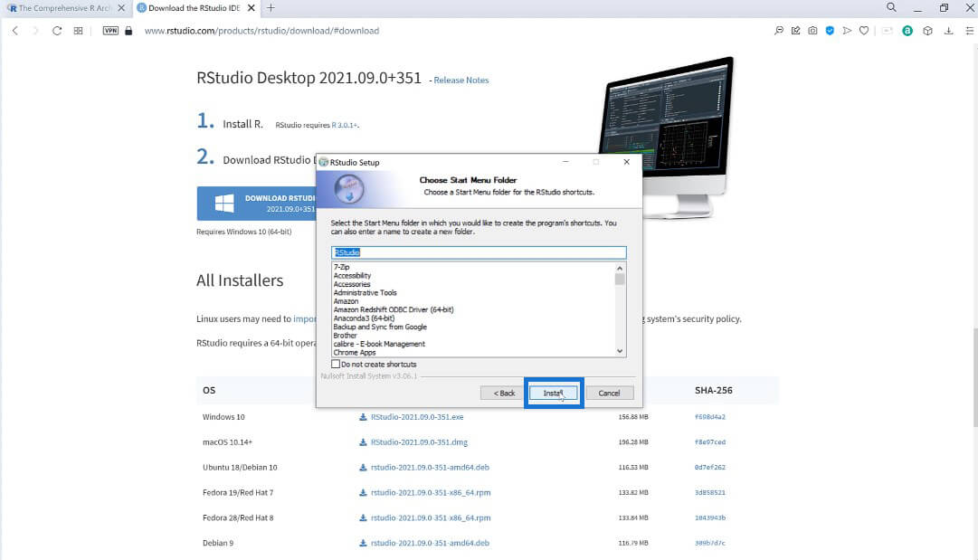978x560 pixels.
Task: Click the macOS SHA-256 hash f8e97ced
Action: tap(710, 442)
